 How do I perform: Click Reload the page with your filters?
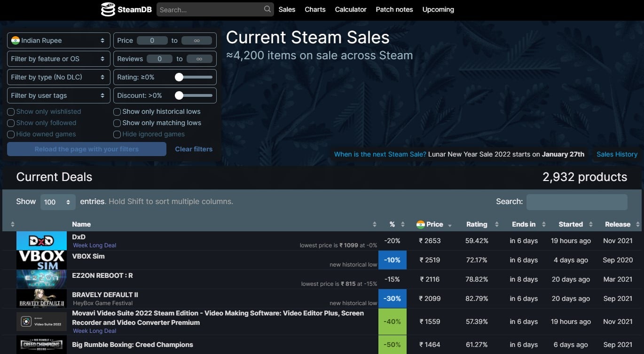pyautogui.click(x=86, y=149)
